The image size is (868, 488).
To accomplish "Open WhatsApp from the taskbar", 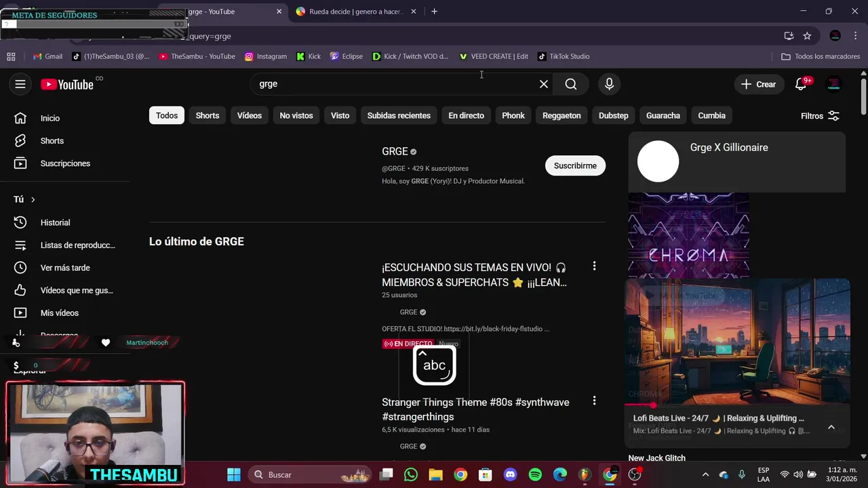I will [411, 474].
